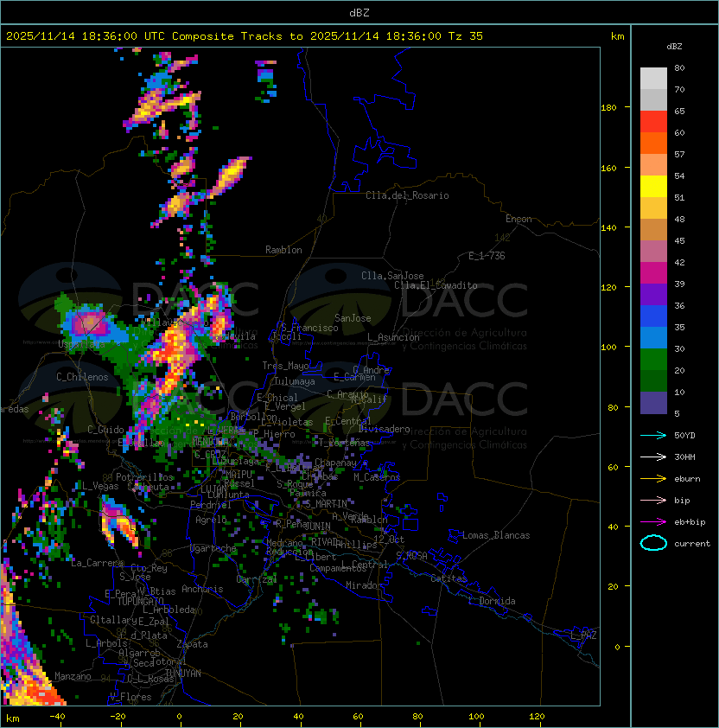Click the '120' value on horizontal axis
719x728 pixels.
537,717
